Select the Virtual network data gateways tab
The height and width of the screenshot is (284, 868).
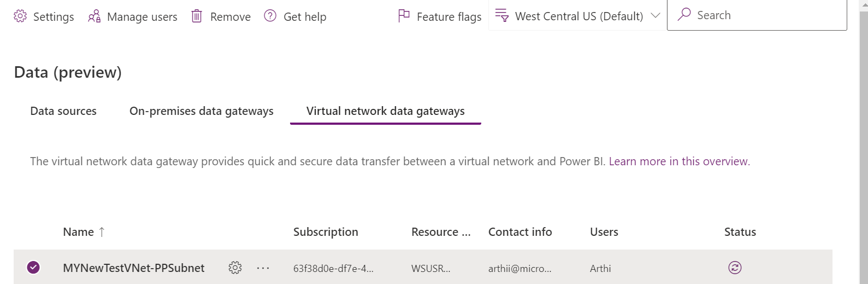point(385,111)
